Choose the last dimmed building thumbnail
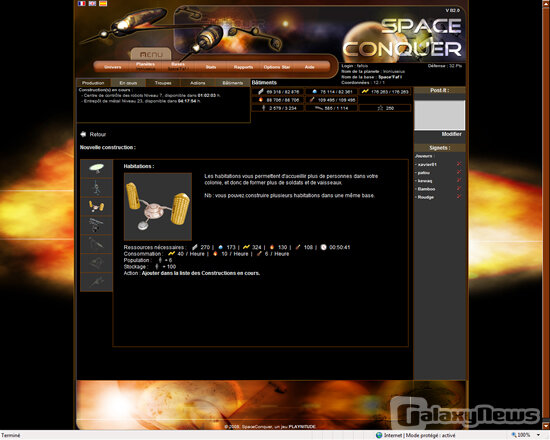 pyautogui.click(x=96, y=282)
